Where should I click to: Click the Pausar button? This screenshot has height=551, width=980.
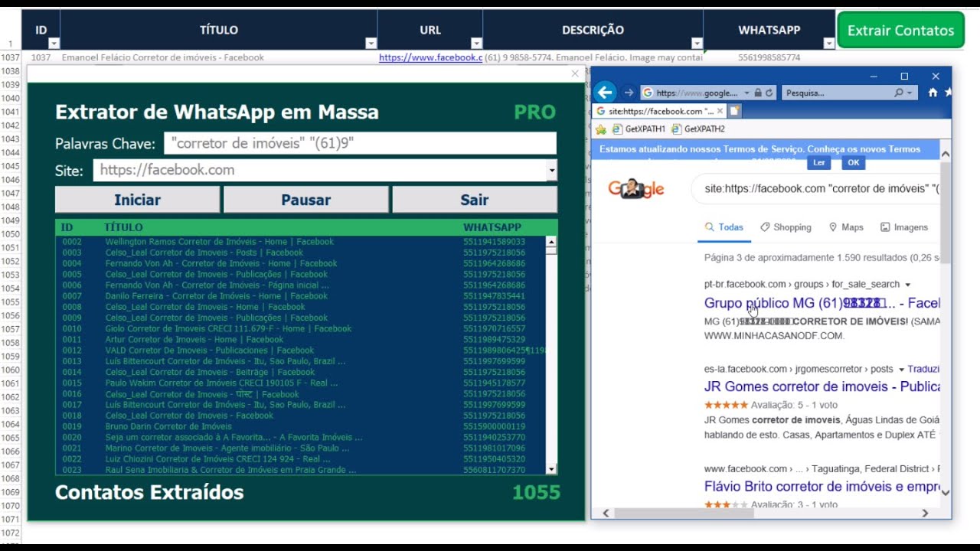pos(305,200)
